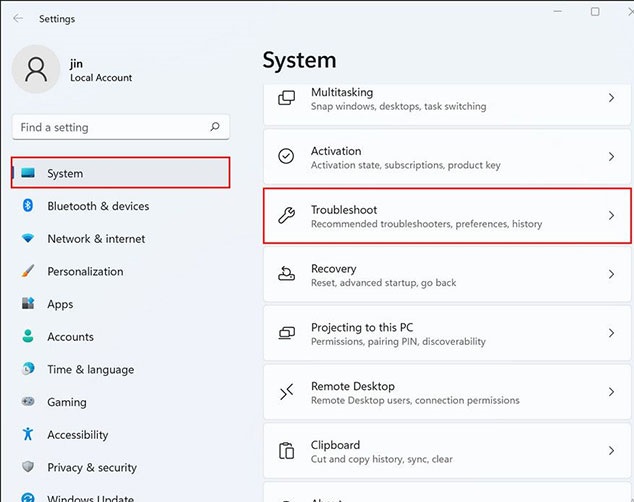Maximize the Settings window
Screen dimensions: 634x502
click(x=595, y=12)
